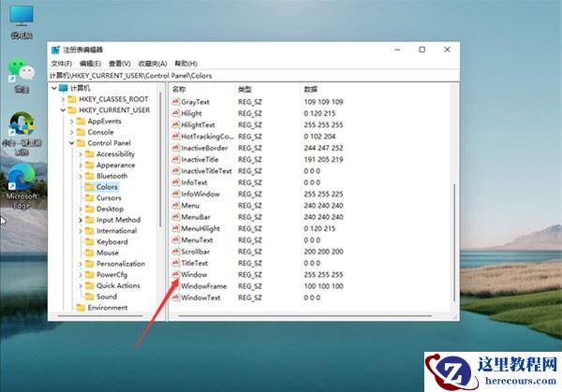Collapse the Control Panel chevron
Viewport: 562px width, 392px height.
[x=72, y=143]
